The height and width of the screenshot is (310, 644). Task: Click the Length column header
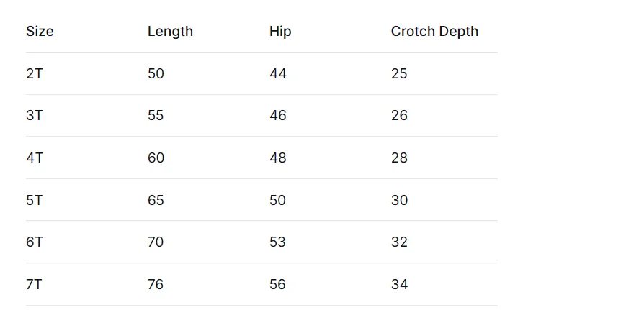pos(170,31)
